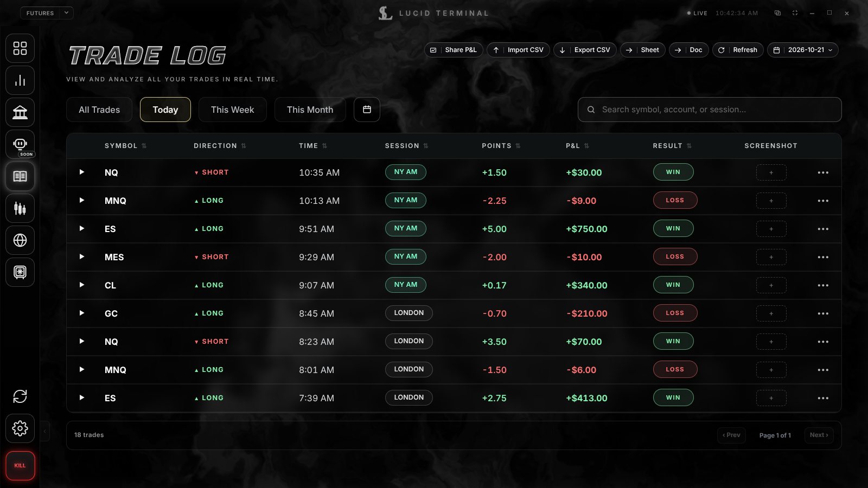Screen dimensions: 868x488
Task: Open the trade journal book icon
Action: click(20, 176)
